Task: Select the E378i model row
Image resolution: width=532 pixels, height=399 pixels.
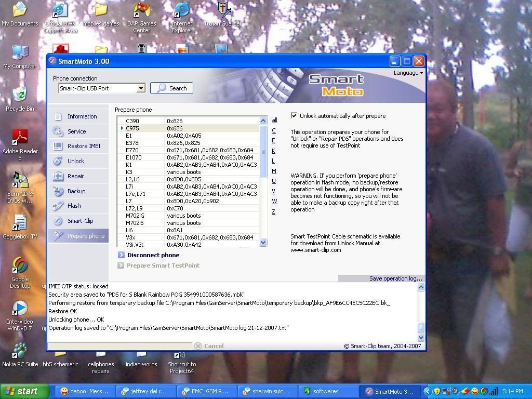Action: coord(188,143)
